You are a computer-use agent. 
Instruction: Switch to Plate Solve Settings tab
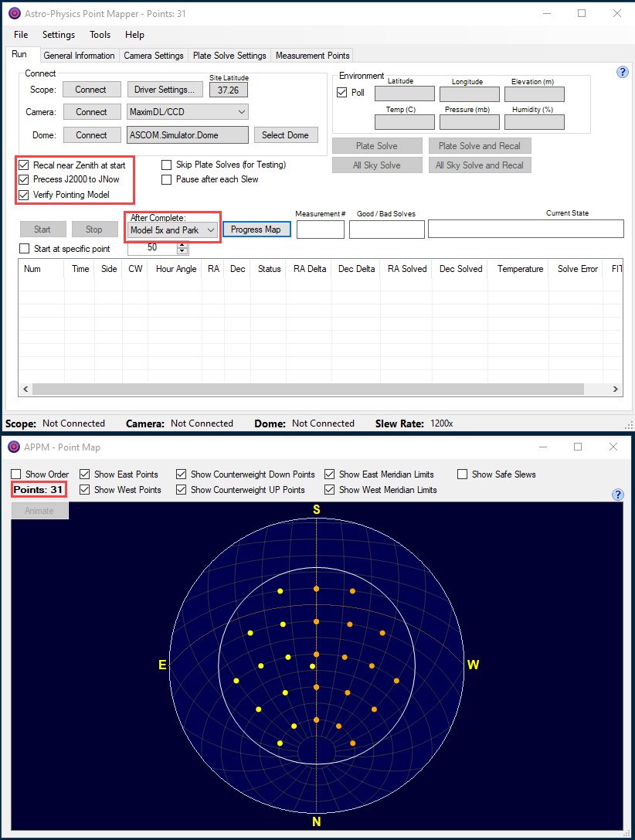pyautogui.click(x=229, y=56)
